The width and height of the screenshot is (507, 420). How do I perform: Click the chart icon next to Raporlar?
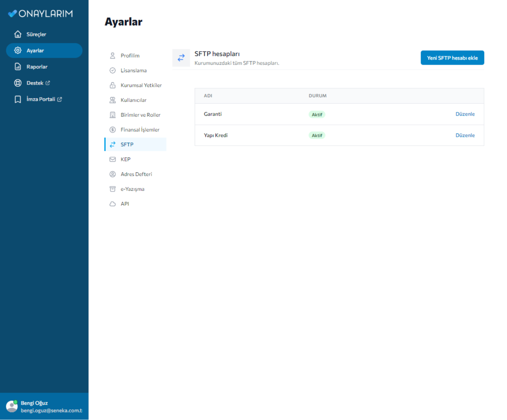coord(17,67)
